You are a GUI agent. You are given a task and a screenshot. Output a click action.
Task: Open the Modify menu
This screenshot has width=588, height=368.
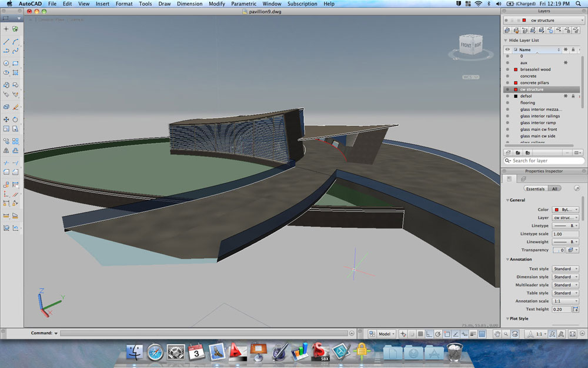[217, 4]
